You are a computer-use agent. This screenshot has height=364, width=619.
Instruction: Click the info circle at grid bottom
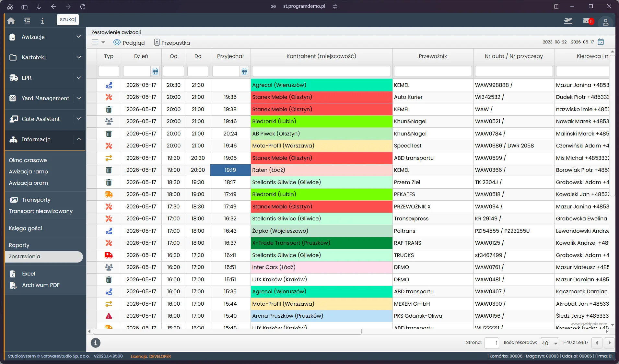point(95,343)
